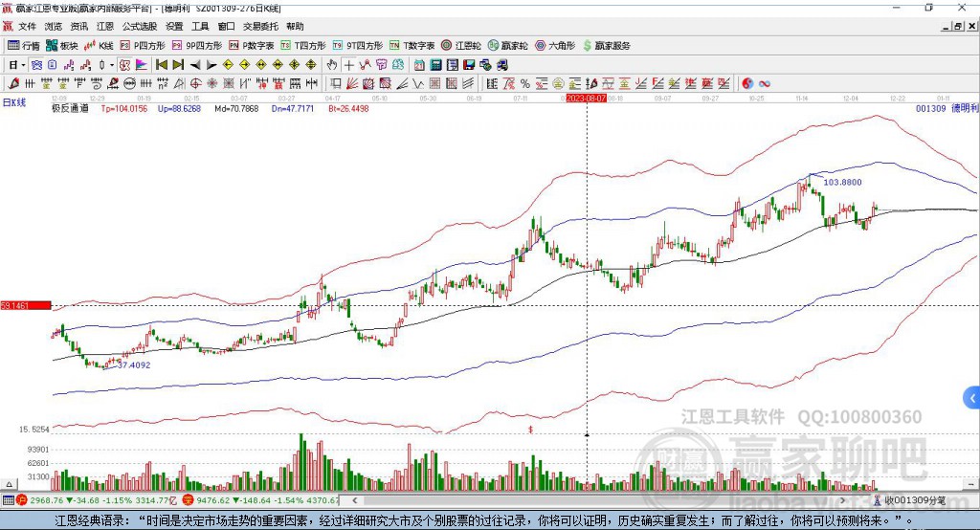Viewport: 980px width, 530px height.
Task: Open the 窗口 menu
Action: click(226, 26)
